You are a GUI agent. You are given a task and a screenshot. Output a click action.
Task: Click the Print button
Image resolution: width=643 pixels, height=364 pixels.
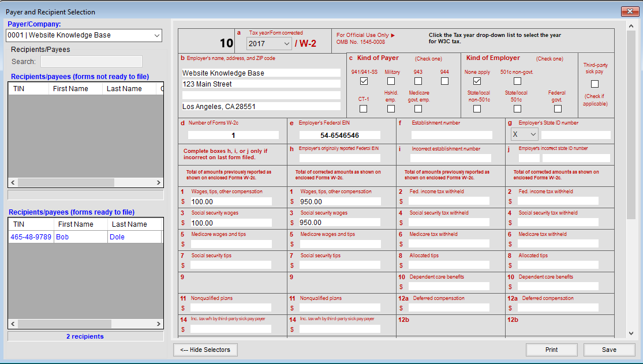pyautogui.click(x=552, y=350)
